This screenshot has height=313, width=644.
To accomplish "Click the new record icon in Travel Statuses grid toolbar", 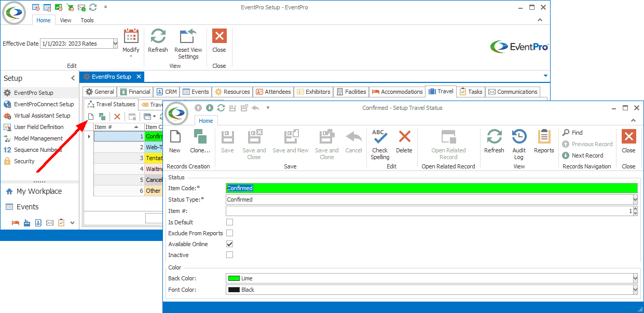I will (91, 117).
